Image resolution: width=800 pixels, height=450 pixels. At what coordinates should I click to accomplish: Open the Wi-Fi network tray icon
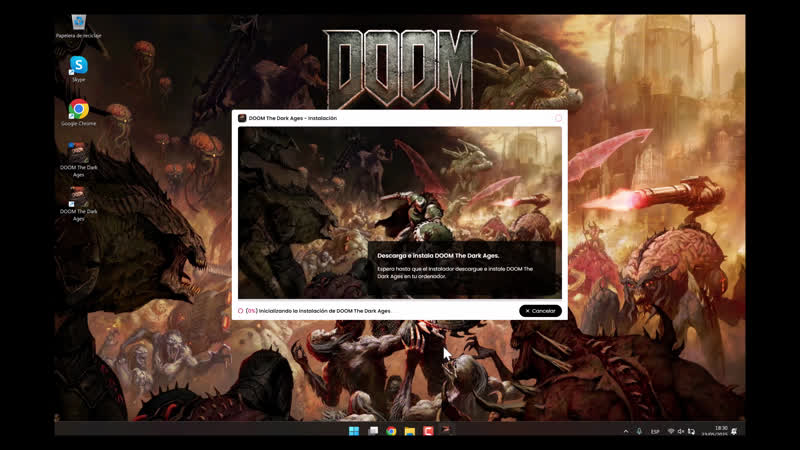click(x=671, y=432)
